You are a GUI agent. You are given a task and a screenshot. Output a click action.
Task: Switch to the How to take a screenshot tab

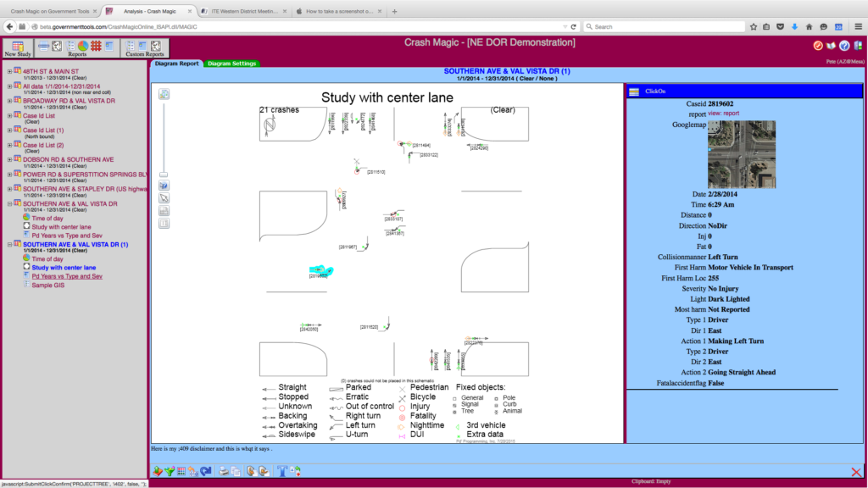point(339,11)
